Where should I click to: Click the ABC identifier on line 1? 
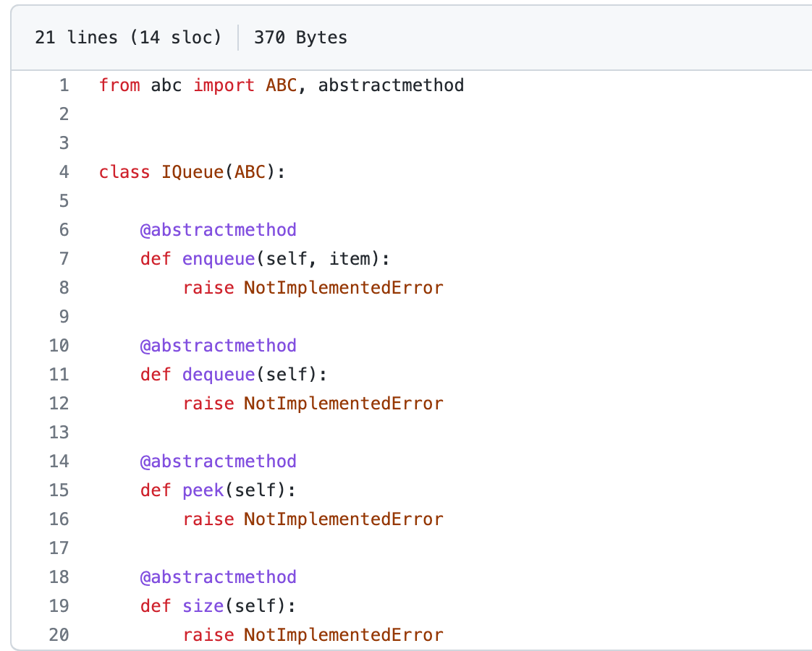click(x=281, y=85)
